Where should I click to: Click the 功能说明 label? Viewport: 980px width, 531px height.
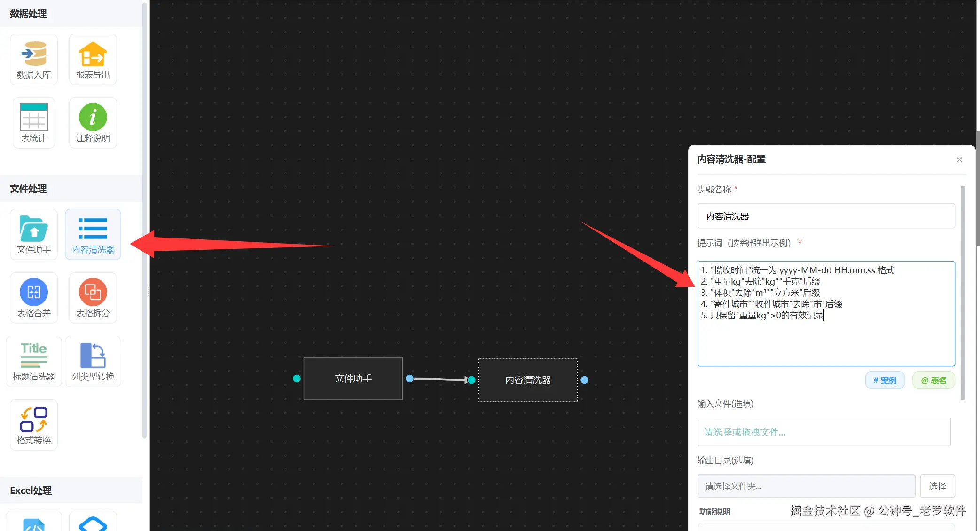coord(714,512)
